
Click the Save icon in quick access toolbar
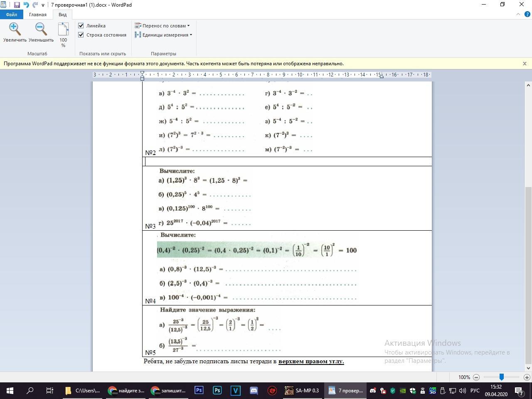coord(17,5)
